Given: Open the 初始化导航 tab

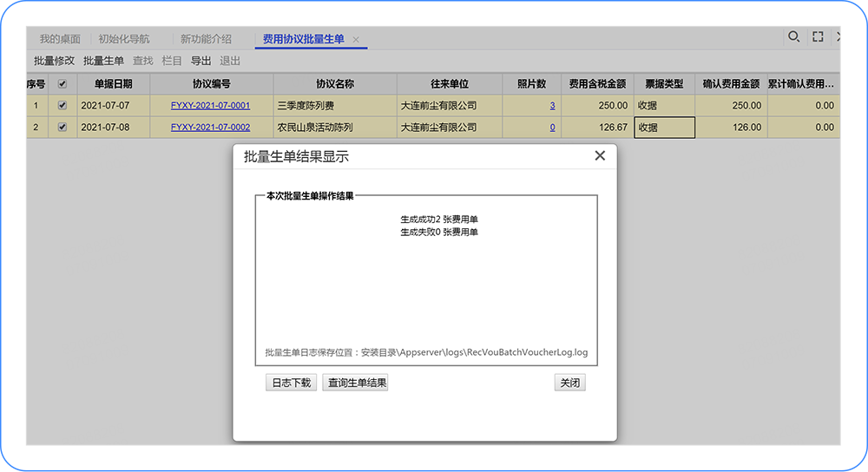Looking at the screenshot, I should pyautogui.click(x=123, y=39).
